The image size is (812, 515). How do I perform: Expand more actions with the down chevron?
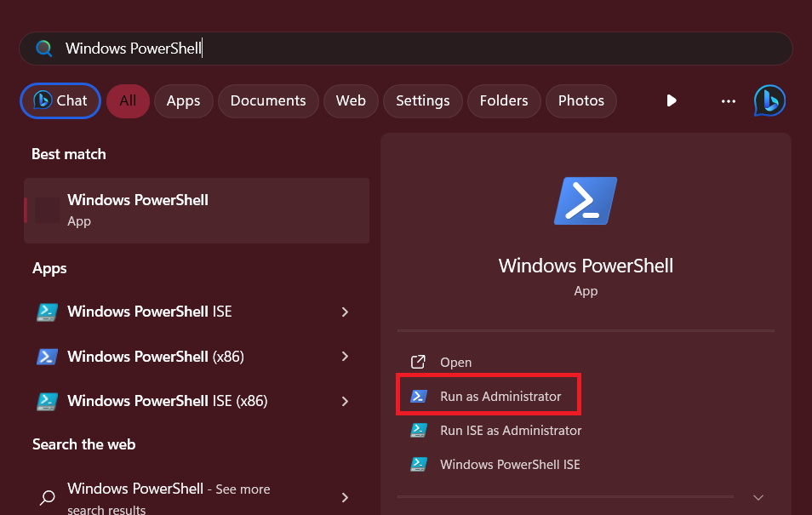(x=758, y=497)
